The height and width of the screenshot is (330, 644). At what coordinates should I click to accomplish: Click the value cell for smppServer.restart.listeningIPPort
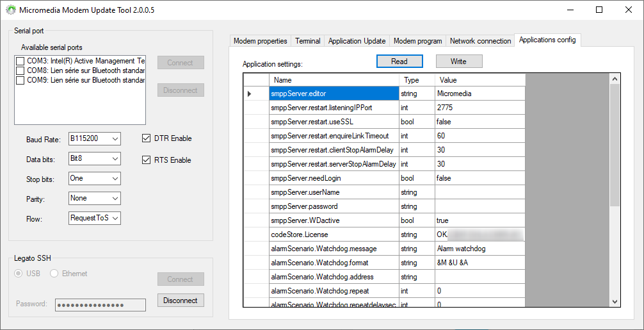(x=479, y=108)
